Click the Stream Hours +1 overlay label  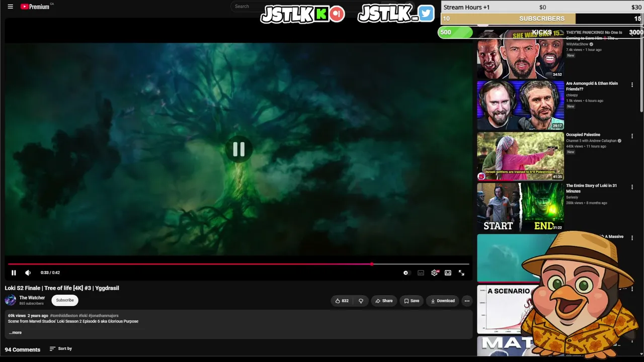click(466, 7)
